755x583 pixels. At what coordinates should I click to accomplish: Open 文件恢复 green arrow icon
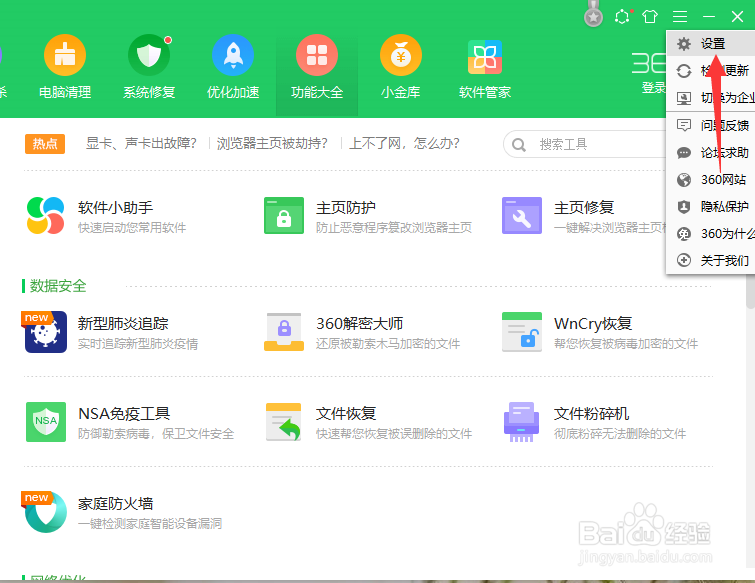[x=284, y=422]
